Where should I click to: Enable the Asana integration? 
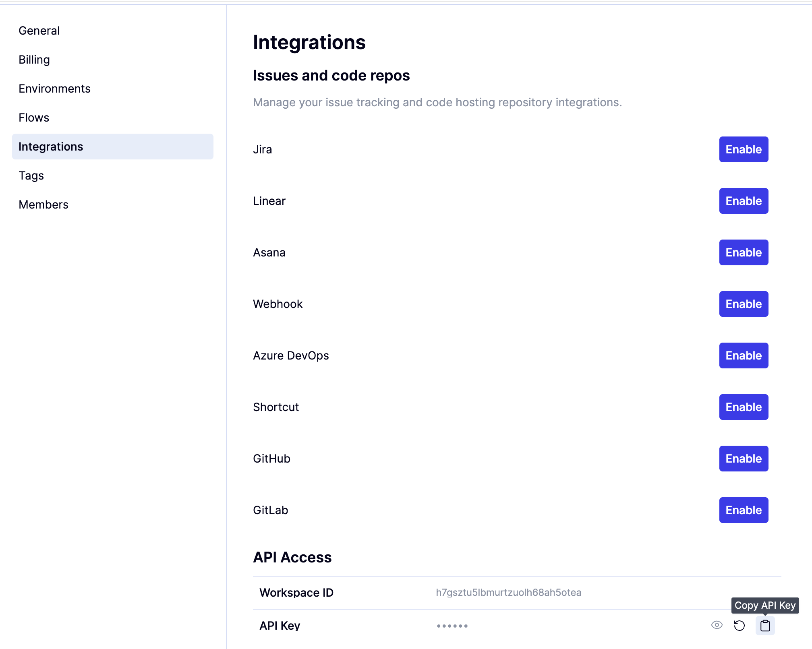point(744,252)
